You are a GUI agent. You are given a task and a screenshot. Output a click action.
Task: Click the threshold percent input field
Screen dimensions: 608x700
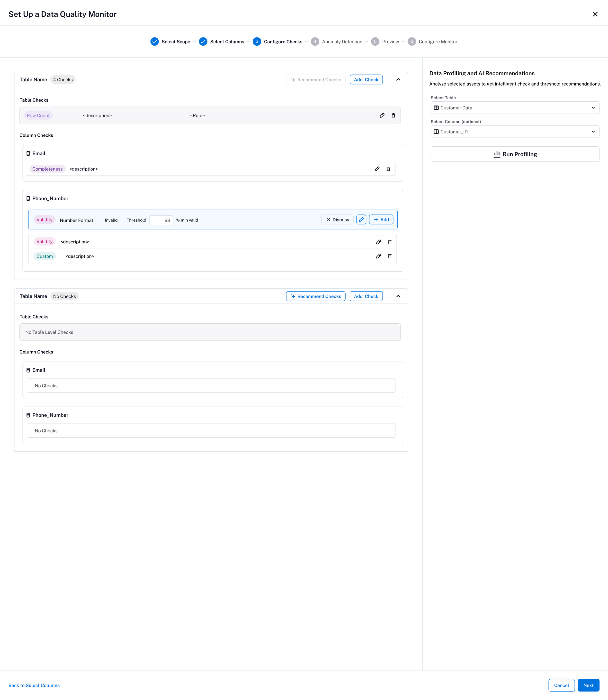(161, 220)
